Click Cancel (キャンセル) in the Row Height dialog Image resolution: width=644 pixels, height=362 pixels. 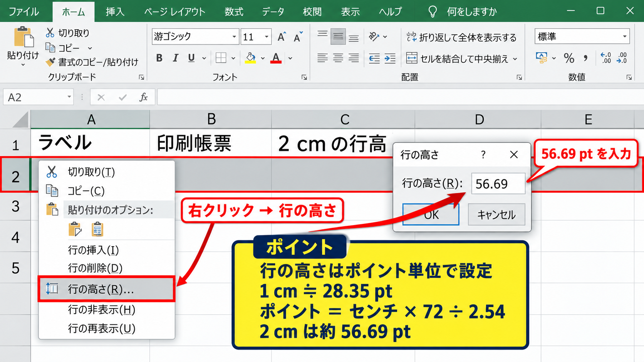496,214
